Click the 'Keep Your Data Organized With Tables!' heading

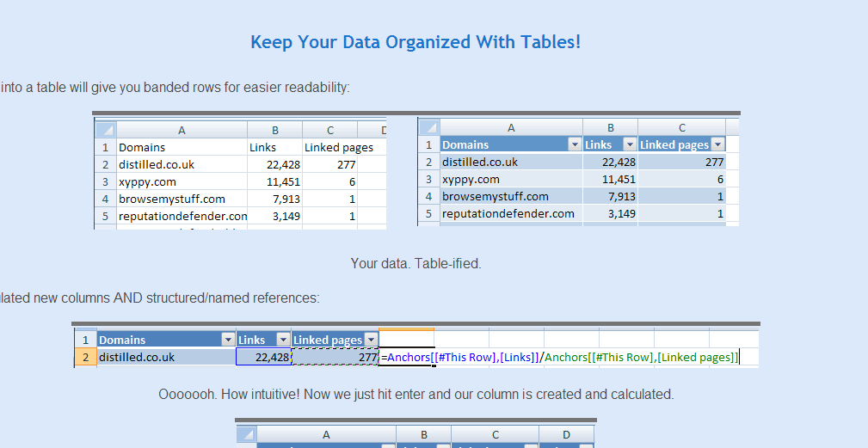click(416, 42)
